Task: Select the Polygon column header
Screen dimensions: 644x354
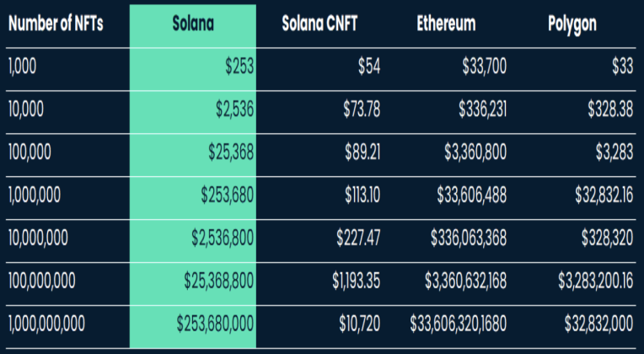Action: coord(572,24)
